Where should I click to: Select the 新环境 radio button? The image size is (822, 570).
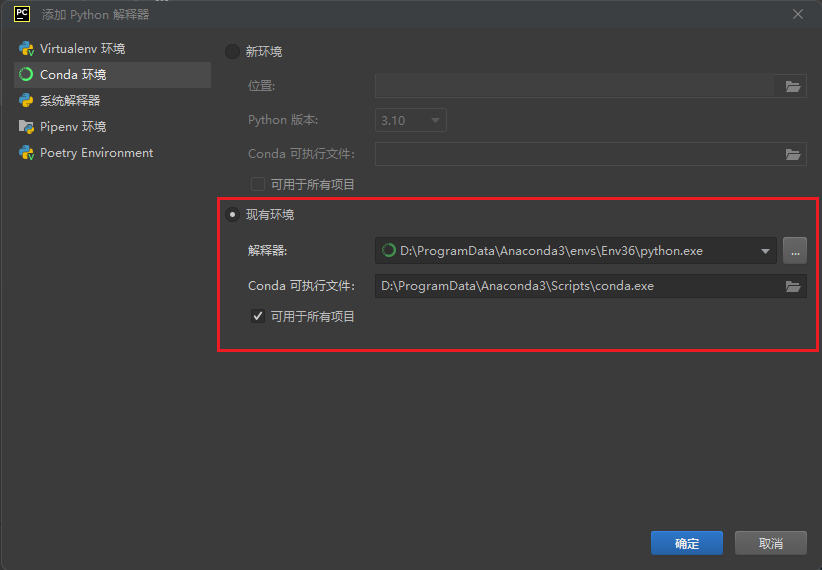tap(232, 51)
